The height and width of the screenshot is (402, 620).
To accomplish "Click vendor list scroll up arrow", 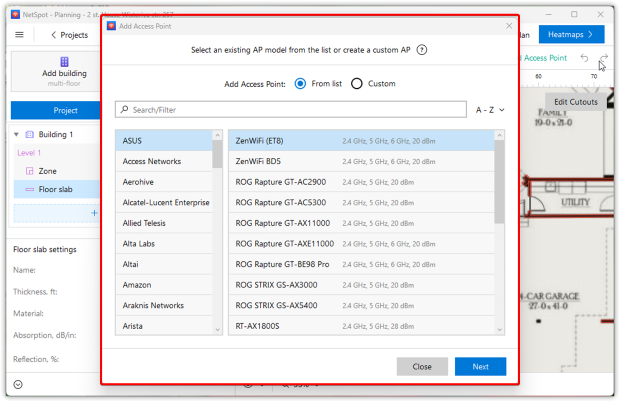I will coord(217,135).
